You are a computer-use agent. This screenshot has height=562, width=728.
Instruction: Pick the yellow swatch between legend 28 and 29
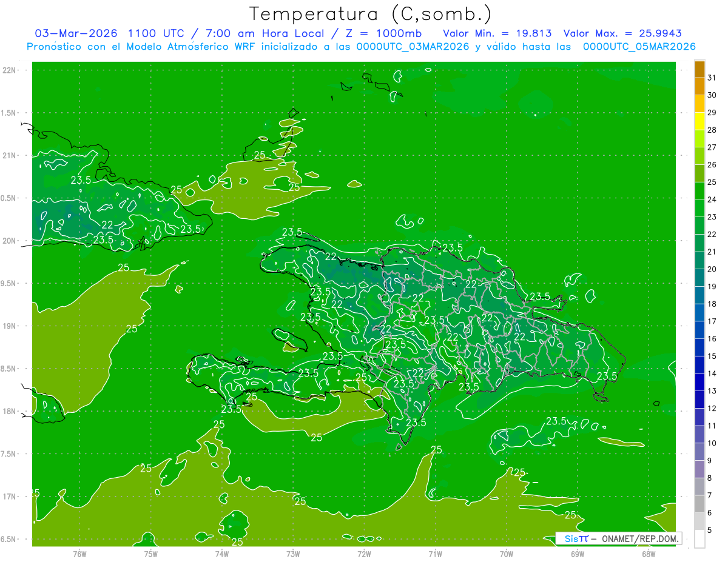[699, 121]
